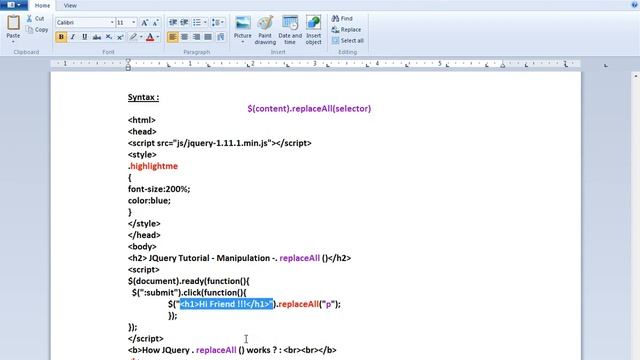
Task: Expand the highlight color dropdown arrow
Action: 141,37
